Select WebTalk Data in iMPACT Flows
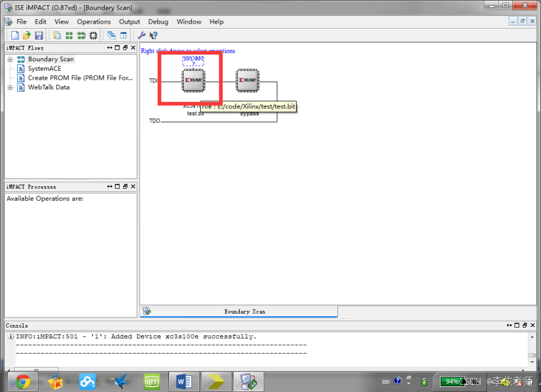The image size is (541, 392). click(48, 87)
